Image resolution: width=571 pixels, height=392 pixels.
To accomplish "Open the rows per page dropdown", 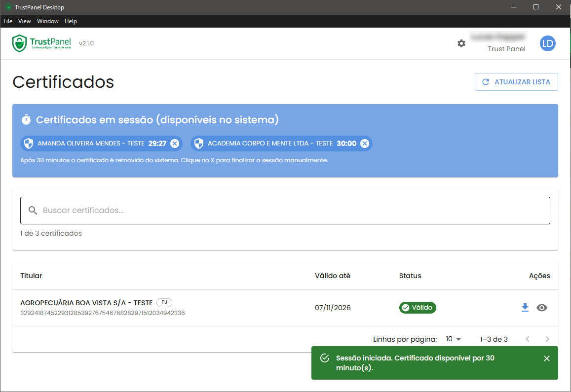I will point(454,339).
